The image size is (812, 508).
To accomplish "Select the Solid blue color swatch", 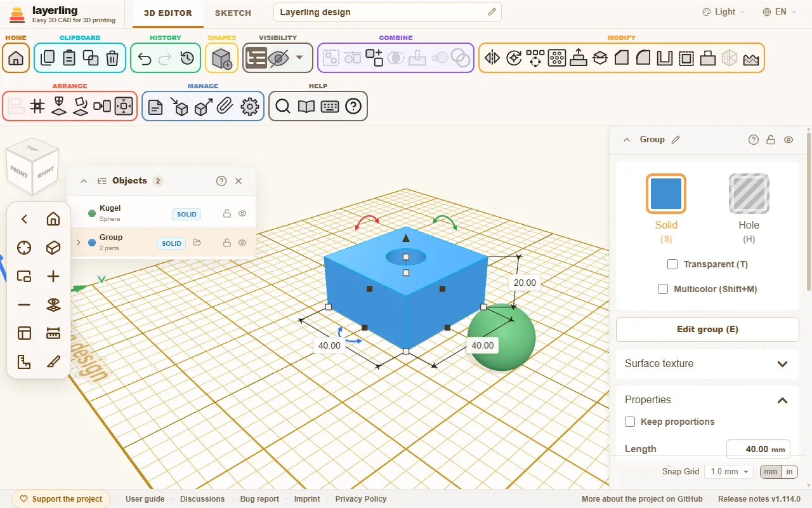I will (666, 194).
